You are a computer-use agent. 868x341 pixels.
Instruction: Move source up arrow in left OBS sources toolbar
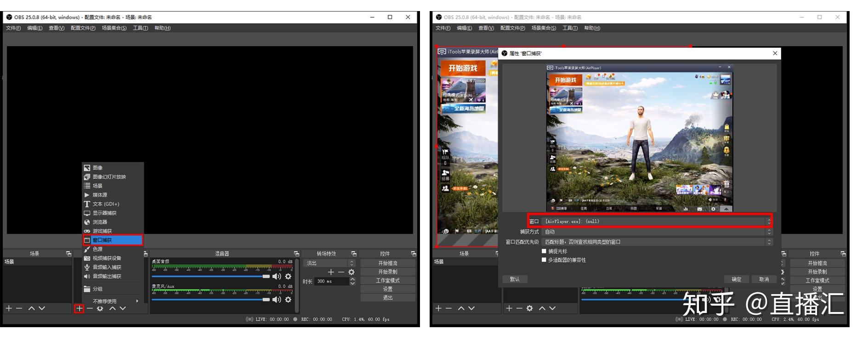112,308
